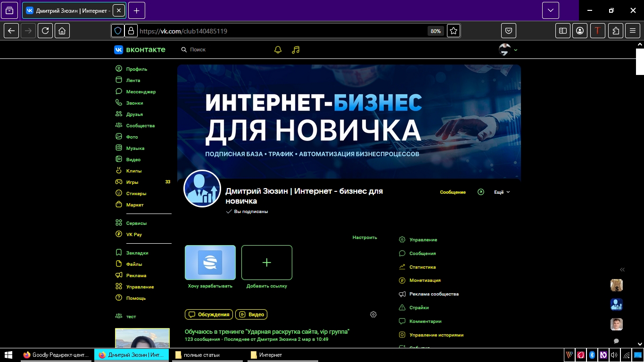The height and width of the screenshot is (362, 644).
Task: Click the Настроить link
Action: pyautogui.click(x=364, y=238)
